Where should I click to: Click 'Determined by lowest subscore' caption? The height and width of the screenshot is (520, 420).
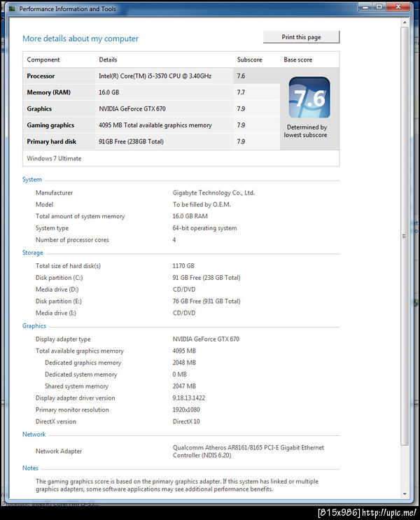point(305,131)
